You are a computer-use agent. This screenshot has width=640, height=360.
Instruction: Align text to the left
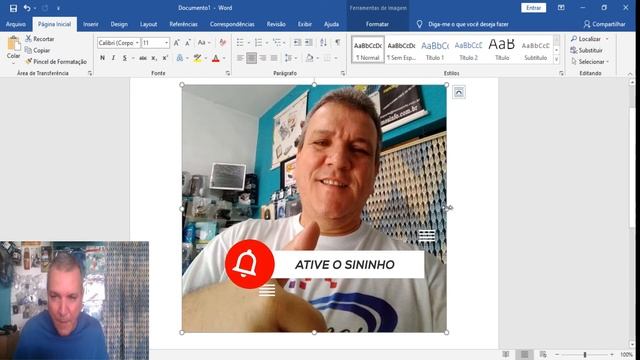(240, 58)
